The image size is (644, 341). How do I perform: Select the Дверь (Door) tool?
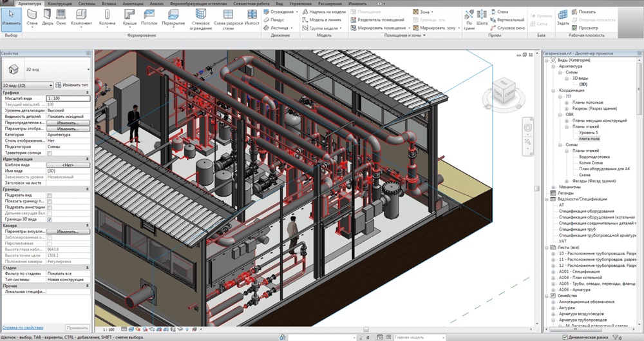point(47,17)
